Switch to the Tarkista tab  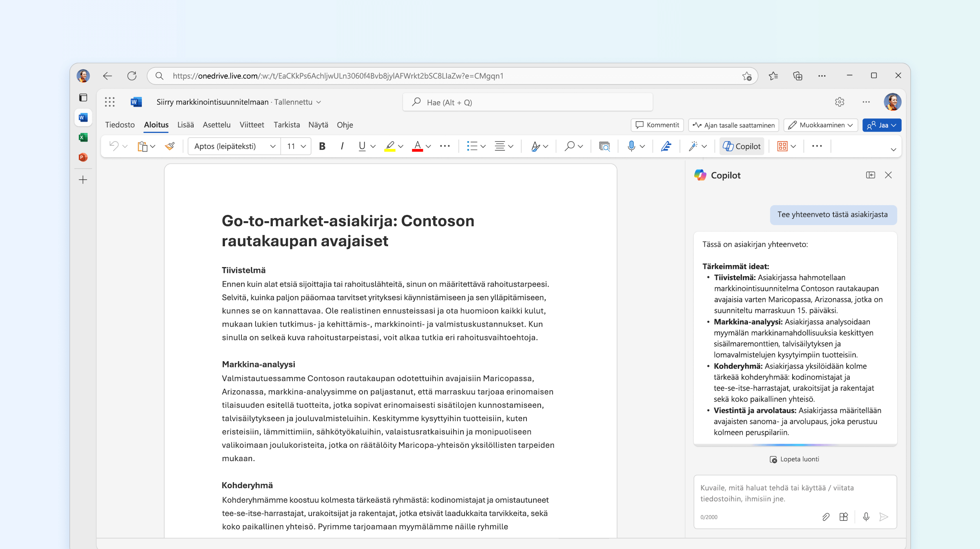(287, 125)
